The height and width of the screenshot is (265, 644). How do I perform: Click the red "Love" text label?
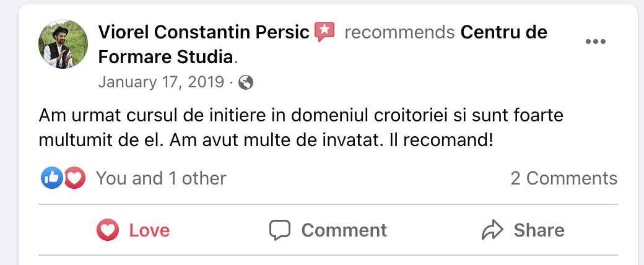pos(149,230)
